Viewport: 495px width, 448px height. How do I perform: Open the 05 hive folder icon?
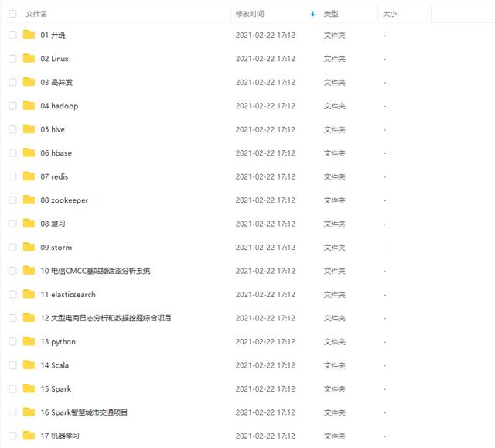pyautogui.click(x=29, y=129)
